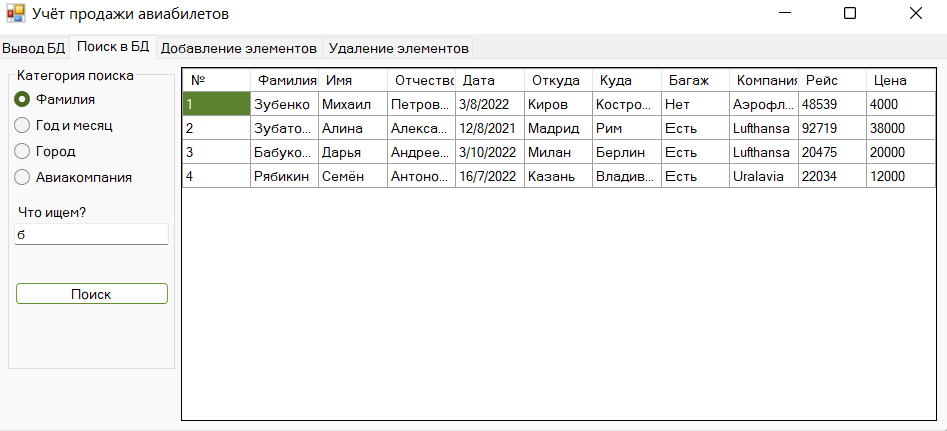
Task: Click the Зубенко surname cell
Action: (x=282, y=104)
